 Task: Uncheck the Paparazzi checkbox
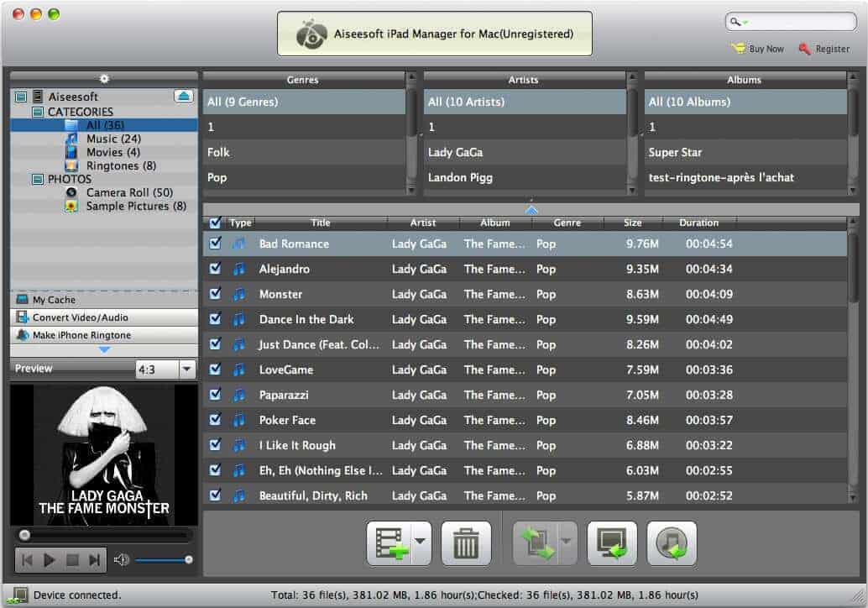point(216,394)
